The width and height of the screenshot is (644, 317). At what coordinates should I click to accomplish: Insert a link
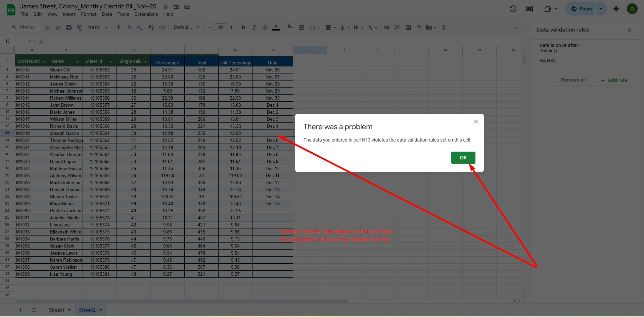pos(386,27)
